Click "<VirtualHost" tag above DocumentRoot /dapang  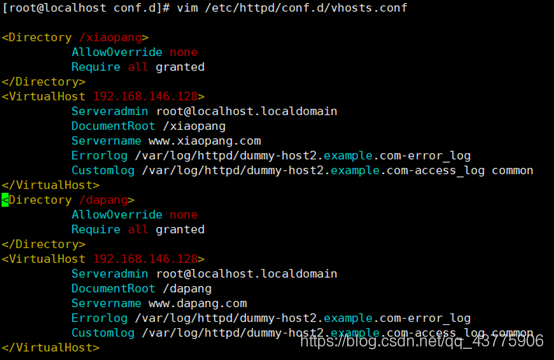tap(43, 259)
